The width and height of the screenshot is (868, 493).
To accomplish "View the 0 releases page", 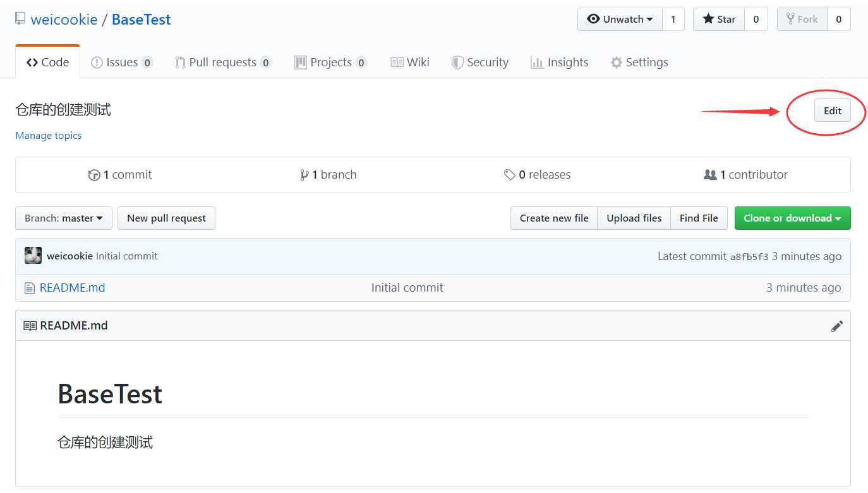I will click(538, 175).
